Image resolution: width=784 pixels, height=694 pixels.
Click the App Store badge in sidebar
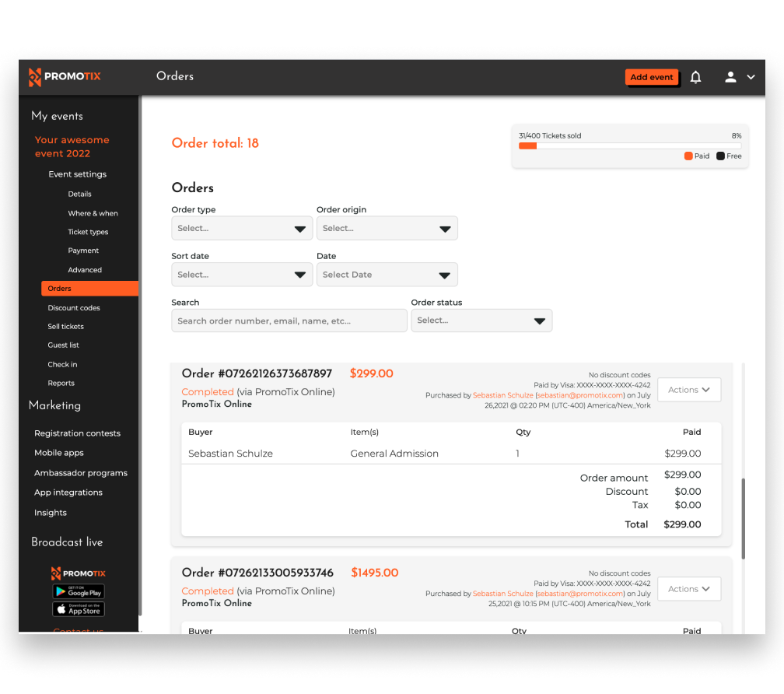[78, 609]
